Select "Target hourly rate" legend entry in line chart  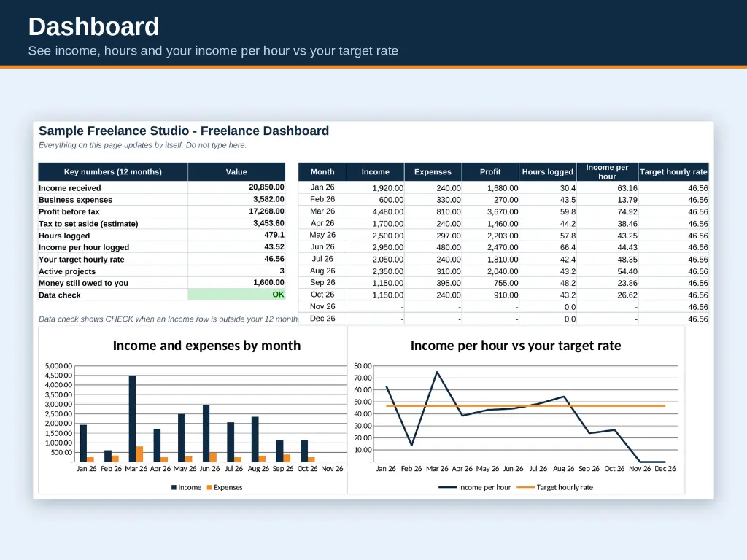[x=555, y=487]
